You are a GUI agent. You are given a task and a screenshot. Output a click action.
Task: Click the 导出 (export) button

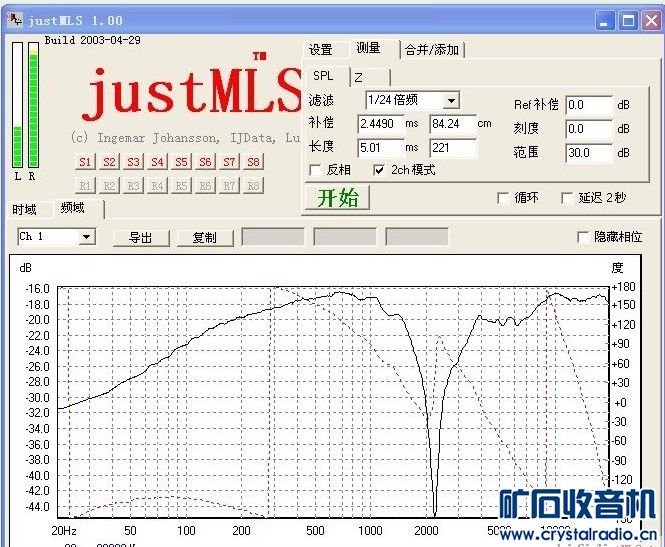pyautogui.click(x=141, y=237)
